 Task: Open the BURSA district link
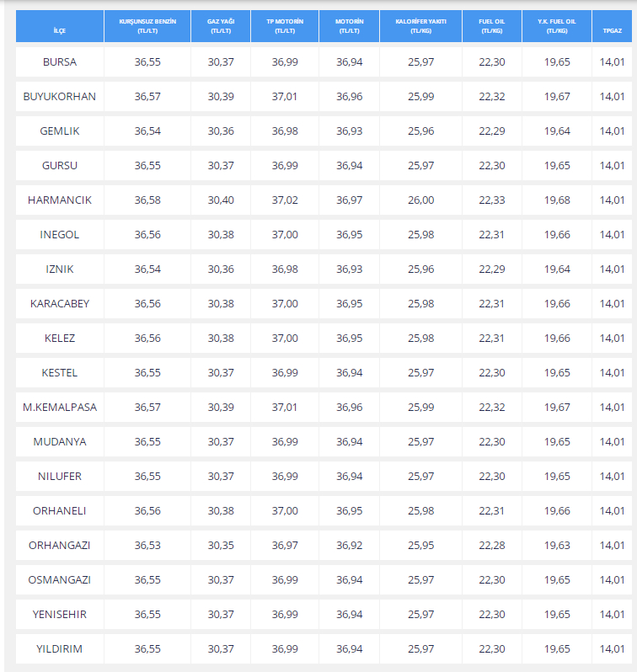(x=59, y=62)
